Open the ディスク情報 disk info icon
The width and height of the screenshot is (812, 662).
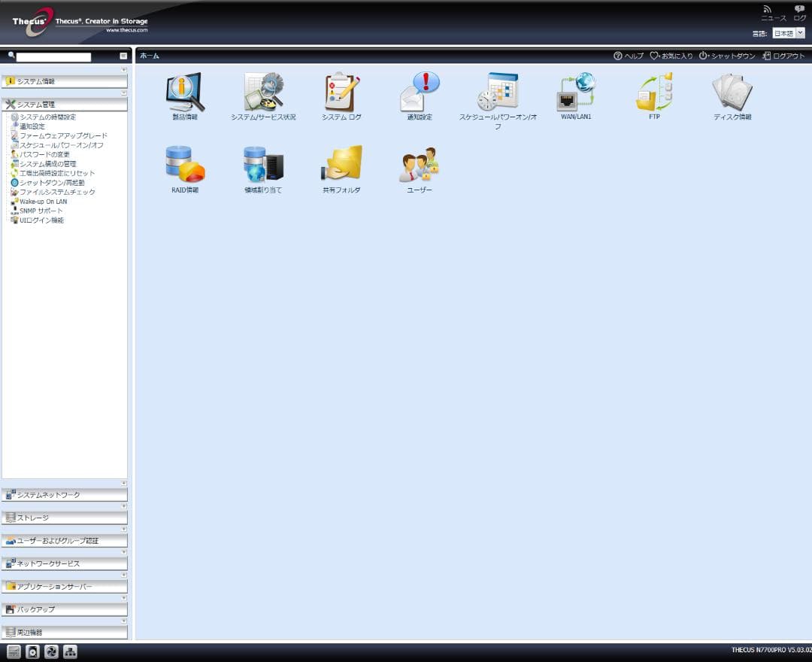pos(732,93)
